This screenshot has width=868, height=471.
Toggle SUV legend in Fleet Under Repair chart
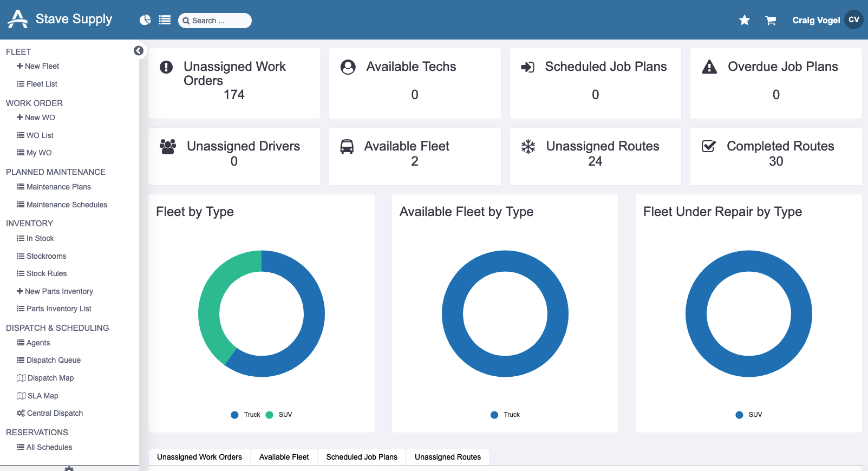749,415
